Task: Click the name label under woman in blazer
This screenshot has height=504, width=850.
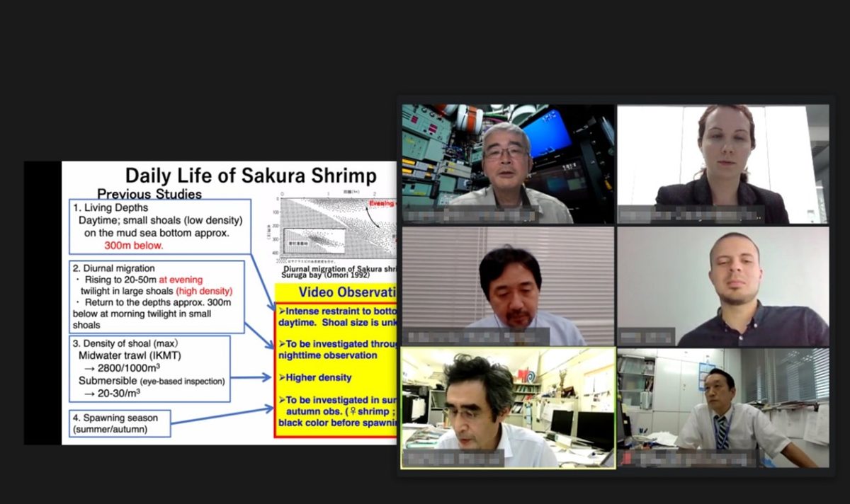Action: click(x=693, y=214)
